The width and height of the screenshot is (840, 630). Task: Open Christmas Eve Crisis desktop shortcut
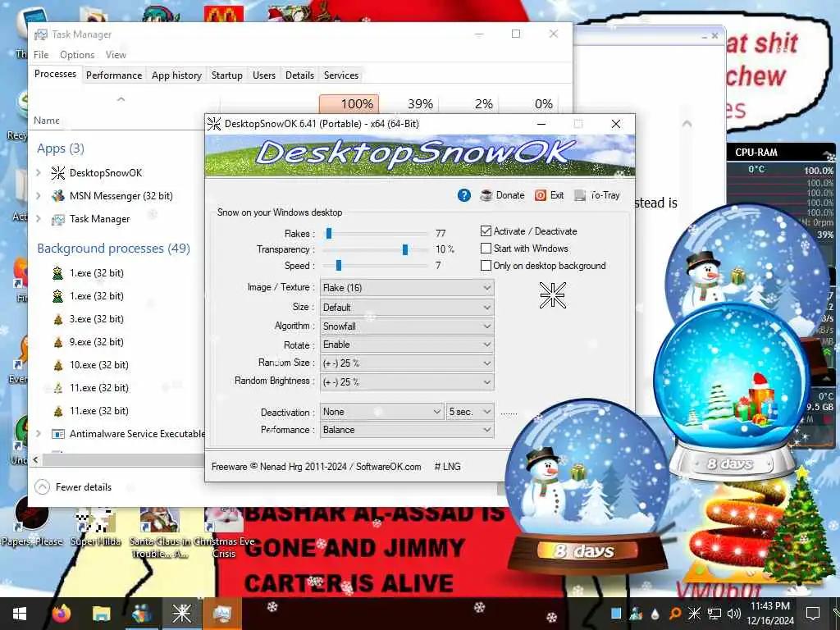click(224, 533)
